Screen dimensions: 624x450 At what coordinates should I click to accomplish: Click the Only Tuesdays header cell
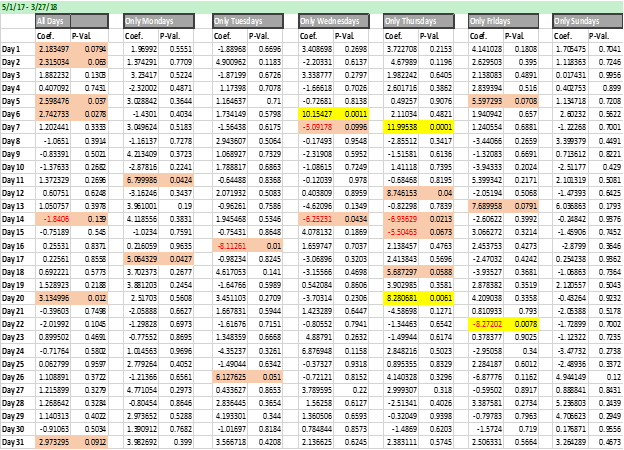(248, 21)
